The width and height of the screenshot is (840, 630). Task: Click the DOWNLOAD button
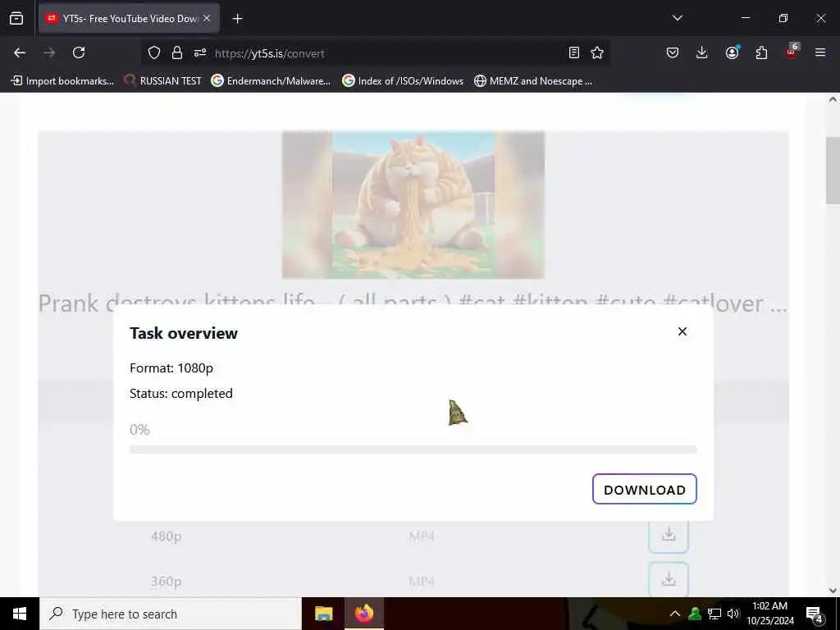pos(645,489)
